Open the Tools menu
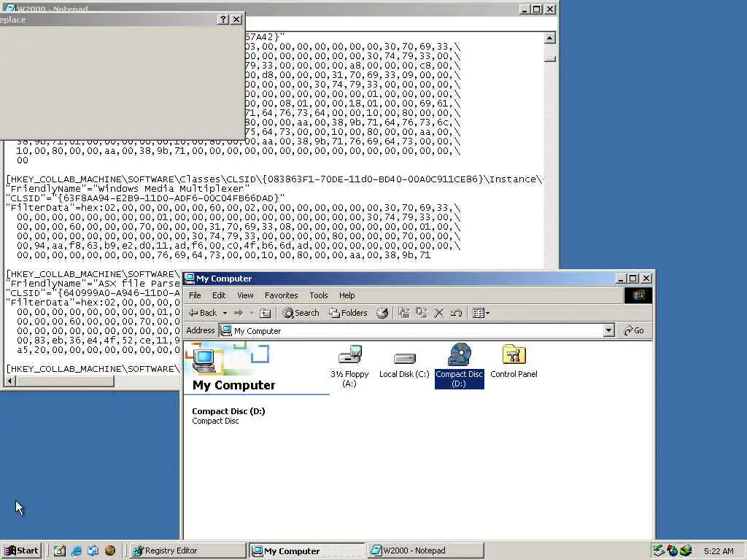Screen dimensions: 747x560 point(319,295)
